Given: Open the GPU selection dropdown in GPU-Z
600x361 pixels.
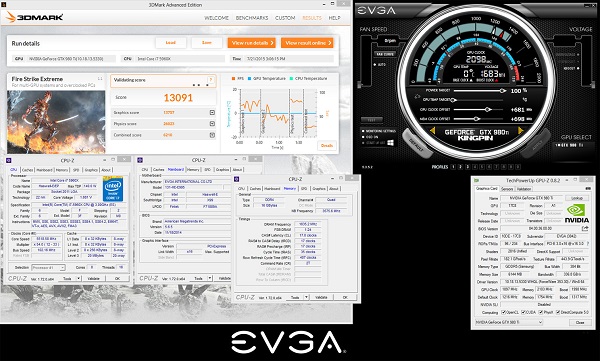Looking at the screenshot, I should pyautogui.click(x=509, y=322).
